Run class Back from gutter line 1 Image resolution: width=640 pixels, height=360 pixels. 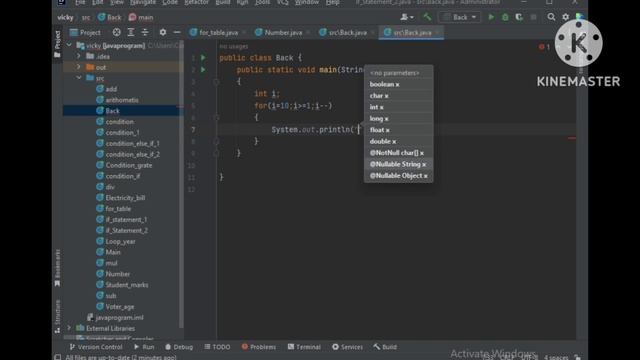click(x=203, y=58)
